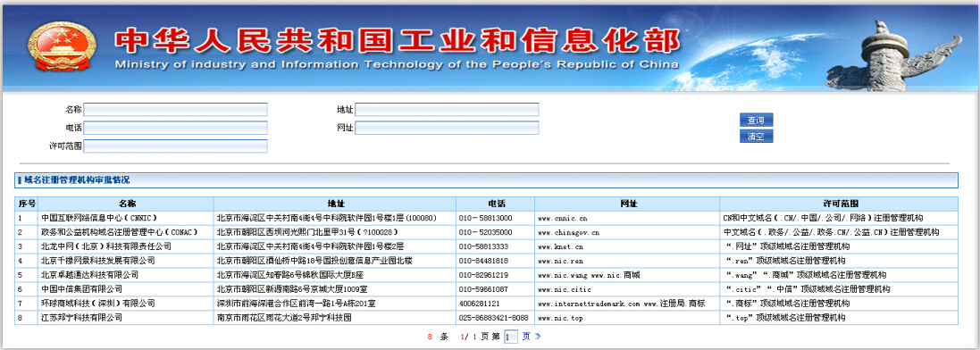The width and height of the screenshot is (980, 350).
Task: Click the page number input box
Action: pos(511,337)
